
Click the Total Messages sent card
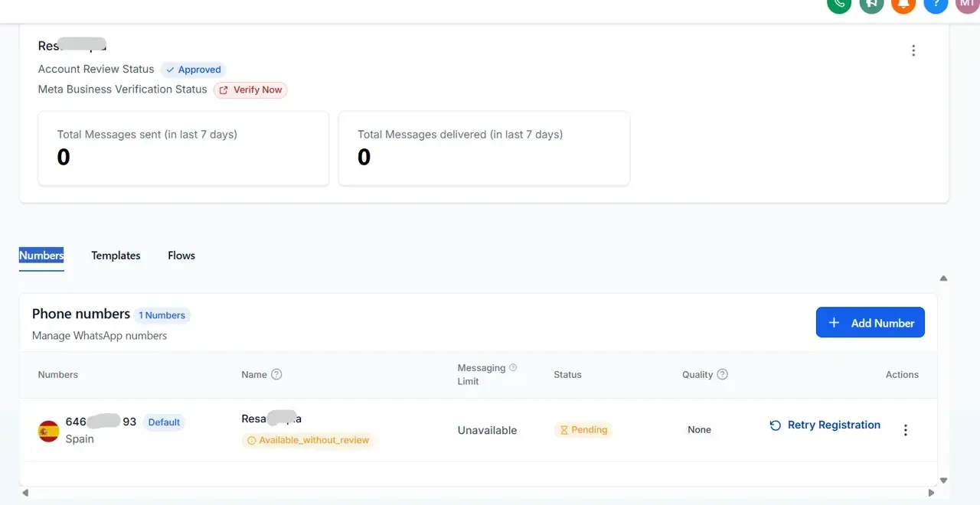(x=184, y=148)
